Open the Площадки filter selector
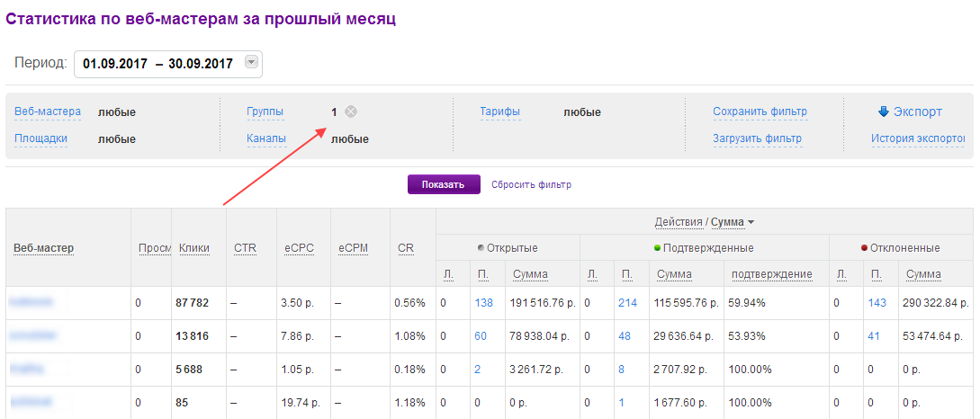 click(40, 139)
